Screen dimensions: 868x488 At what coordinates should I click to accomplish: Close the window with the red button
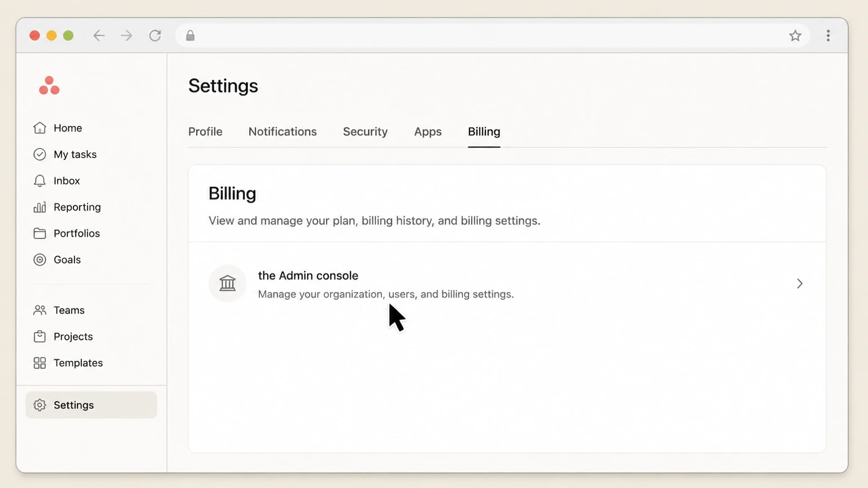click(x=34, y=36)
